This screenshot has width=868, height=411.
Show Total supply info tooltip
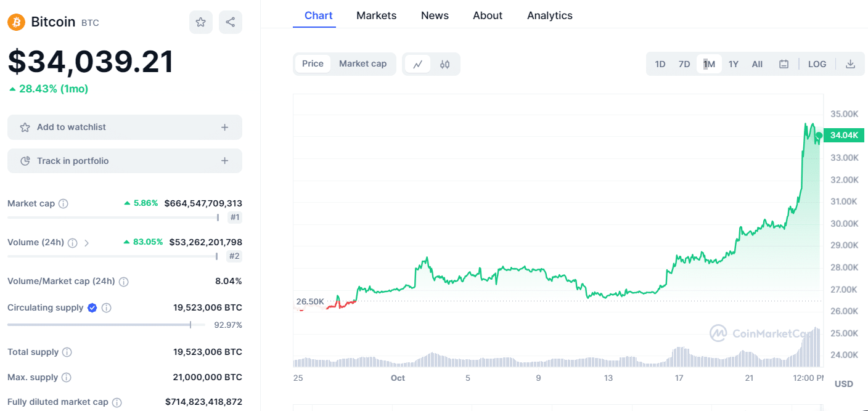pyautogui.click(x=67, y=352)
